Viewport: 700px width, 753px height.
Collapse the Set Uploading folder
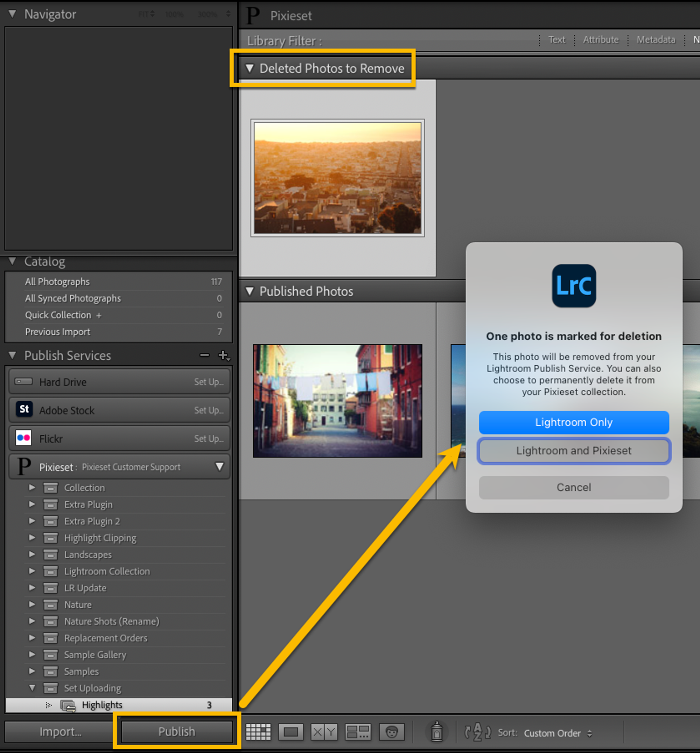click(32, 688)
